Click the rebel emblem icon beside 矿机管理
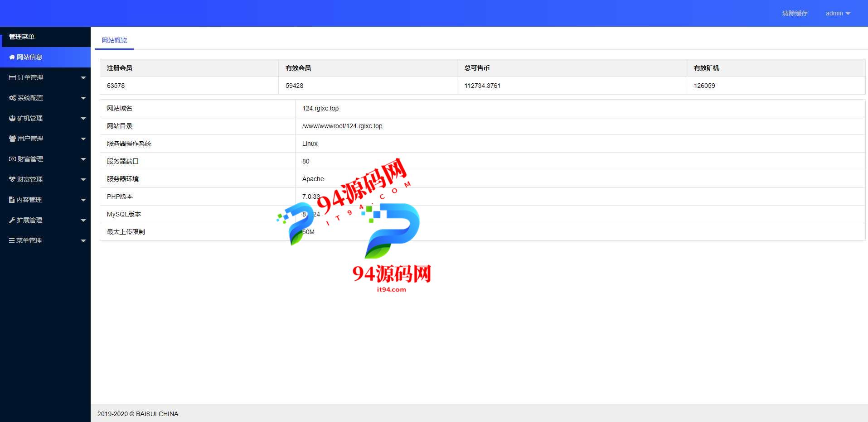The height and width of the screenshot is (422, 868). pos(12,118)
